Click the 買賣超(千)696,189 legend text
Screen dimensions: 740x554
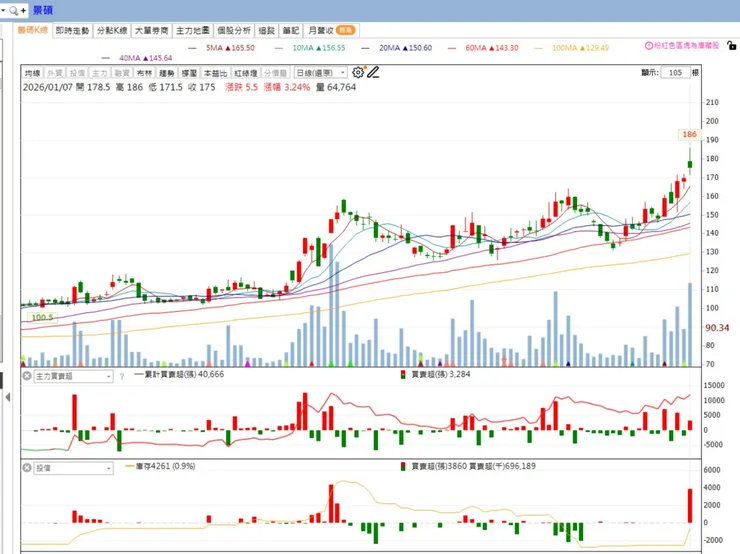[x=502, y=466]
